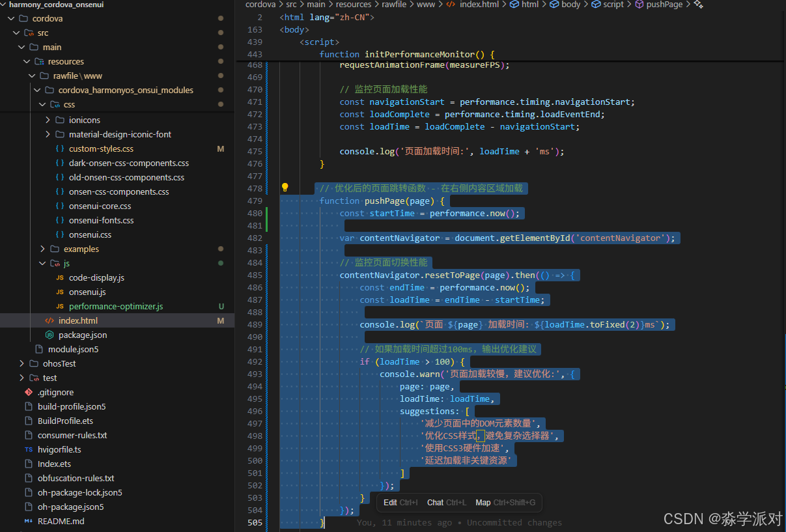The width and height of the screenshot is (786, 532).
Task: Expand the material-design-iconic-font folder
Action: pos(48,135)
